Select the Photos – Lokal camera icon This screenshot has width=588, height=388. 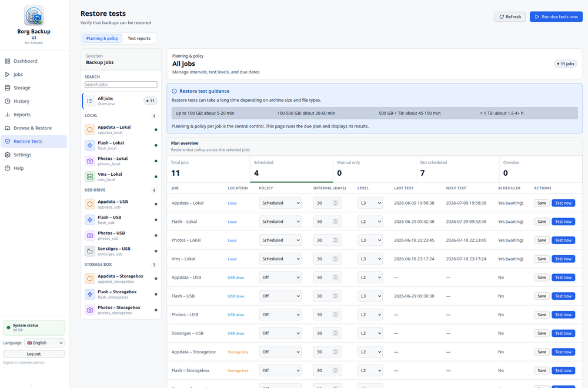pos(90,161)
